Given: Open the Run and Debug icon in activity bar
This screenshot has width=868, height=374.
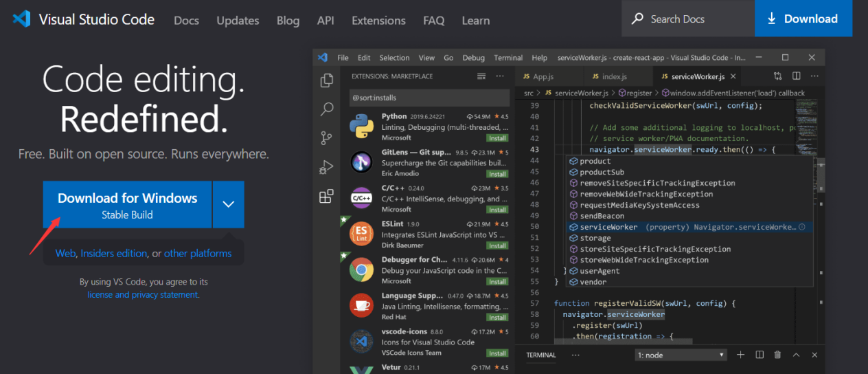Looking at the screenshot, I should (x=327, y=167).
